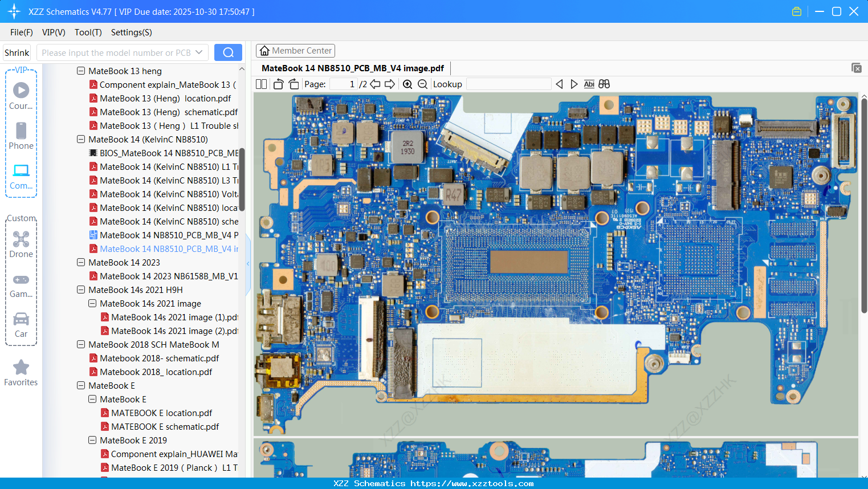Open MateBook 14 (KelvinC NB8510) L1 file

pos(164,167)
